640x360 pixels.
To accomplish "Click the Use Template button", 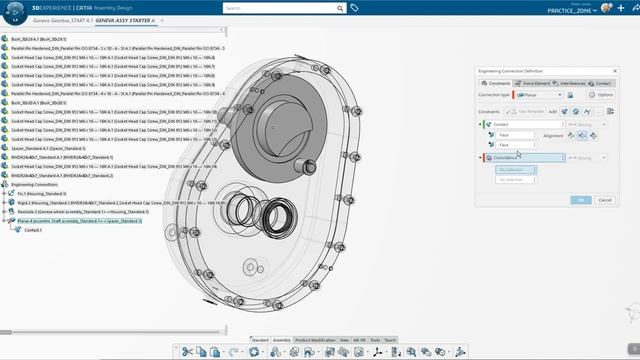I will 525,112.
